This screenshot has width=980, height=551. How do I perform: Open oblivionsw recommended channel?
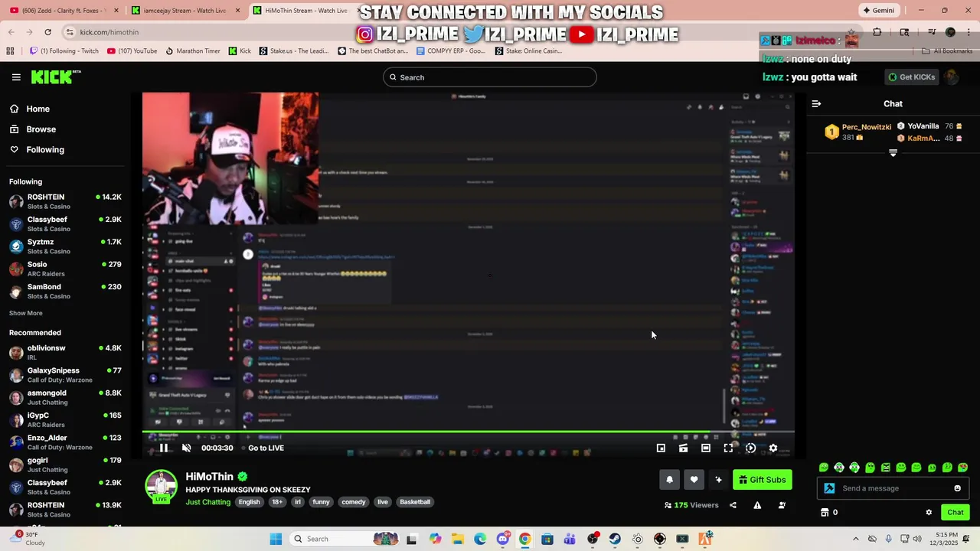coord(66,352)
